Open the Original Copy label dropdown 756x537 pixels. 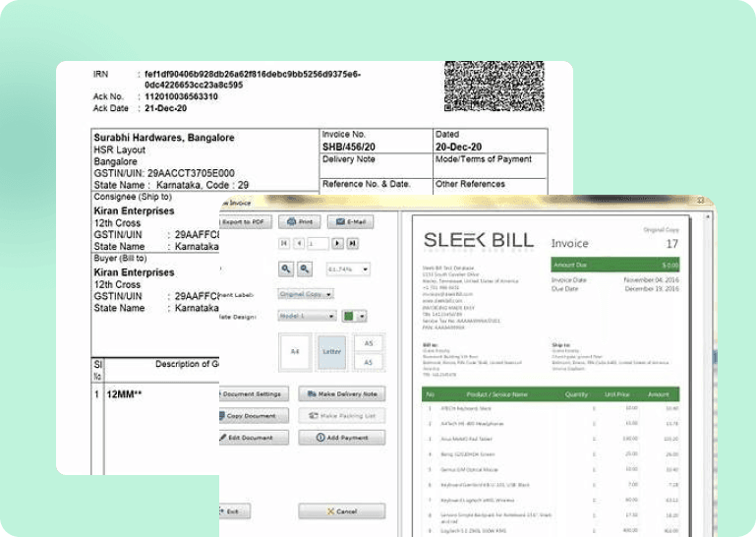coord(306,294)
